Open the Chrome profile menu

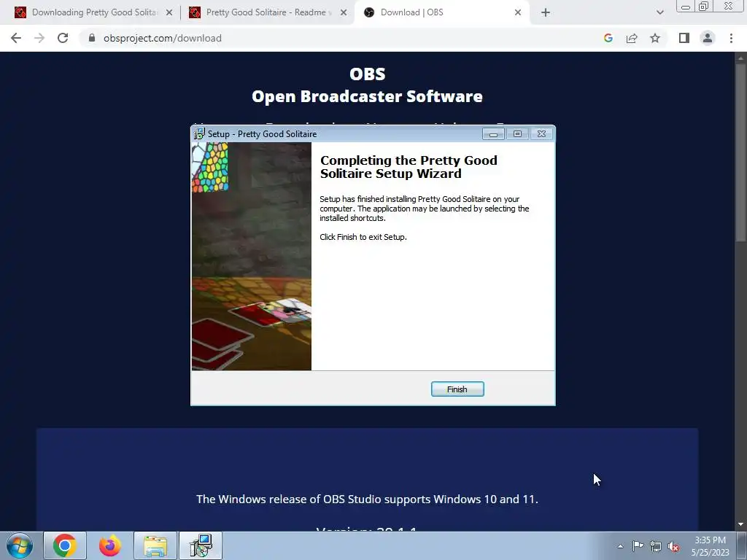pos(708,38)
